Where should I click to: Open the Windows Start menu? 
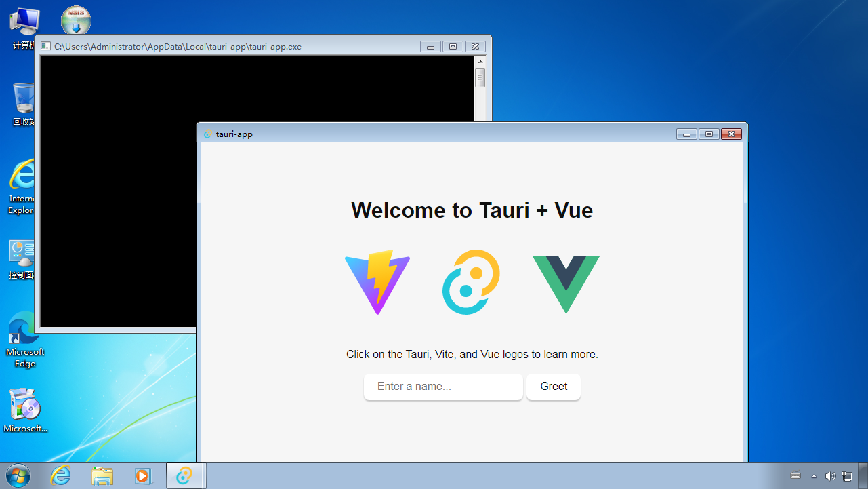click(x=18, y=476)
